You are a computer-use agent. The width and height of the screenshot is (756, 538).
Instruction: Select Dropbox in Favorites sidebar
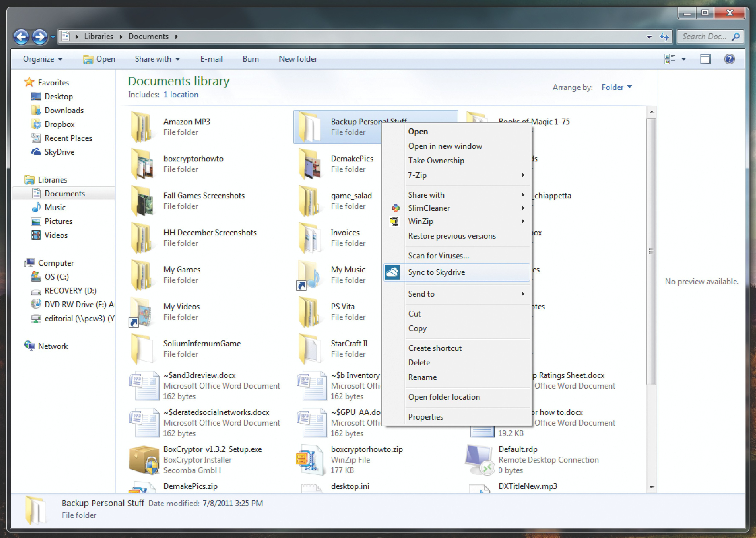(59, 124)
